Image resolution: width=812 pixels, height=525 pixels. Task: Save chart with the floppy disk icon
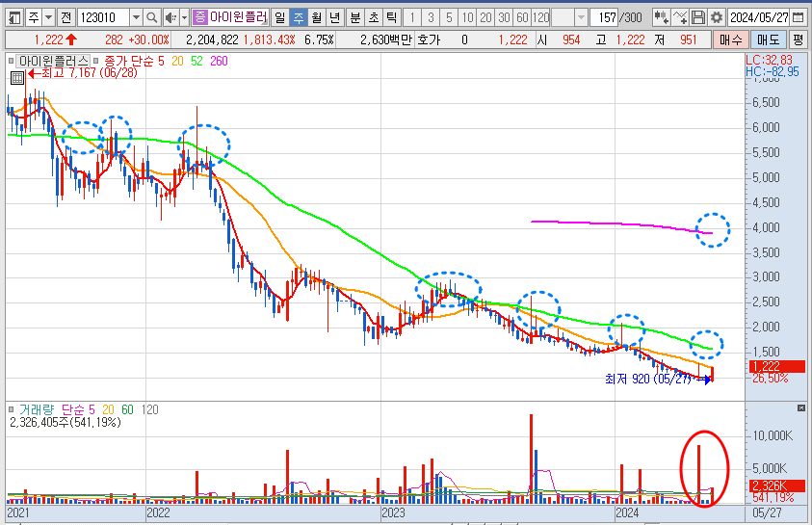(x=698, y=18)
